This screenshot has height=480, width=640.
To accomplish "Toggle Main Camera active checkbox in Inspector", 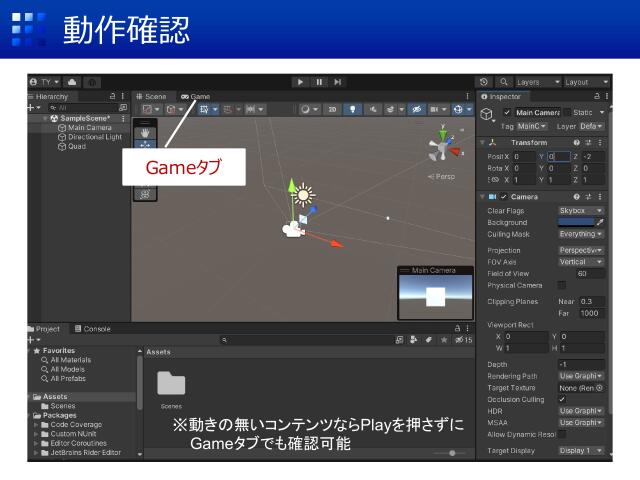I will 507,113.
